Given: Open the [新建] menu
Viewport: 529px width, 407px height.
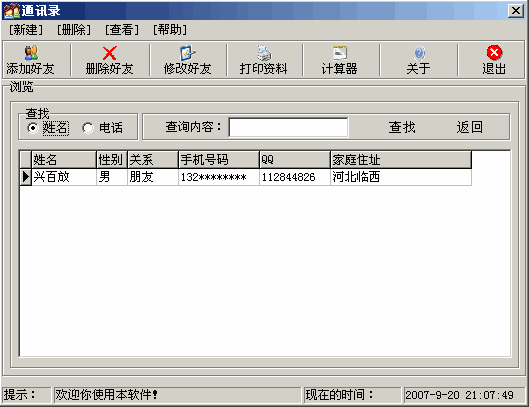Looking at the screenshot, I should (26, 30).
